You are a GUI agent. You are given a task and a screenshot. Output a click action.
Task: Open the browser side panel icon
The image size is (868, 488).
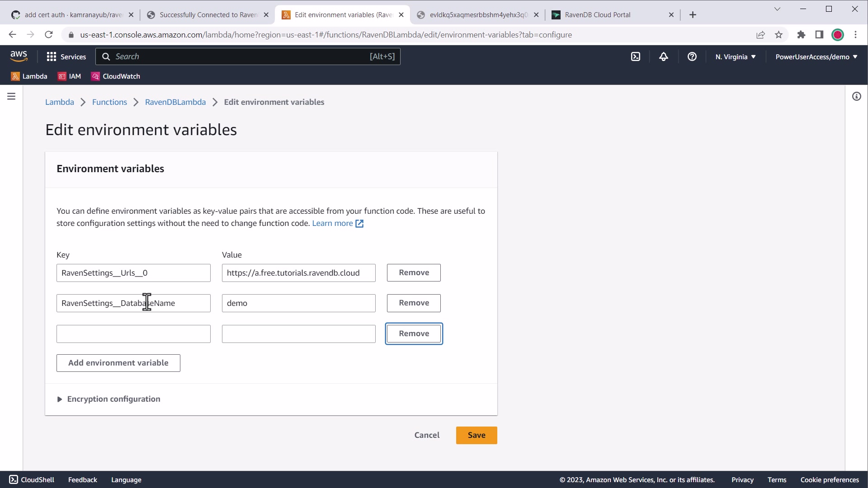(x=819, y=35)
